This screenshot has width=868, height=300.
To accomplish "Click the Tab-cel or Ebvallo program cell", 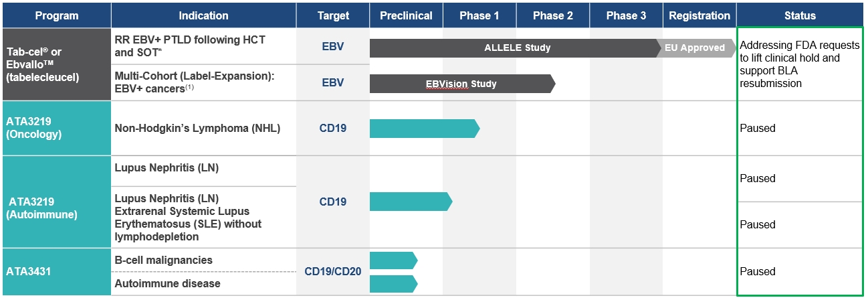I will pos(56,64).
